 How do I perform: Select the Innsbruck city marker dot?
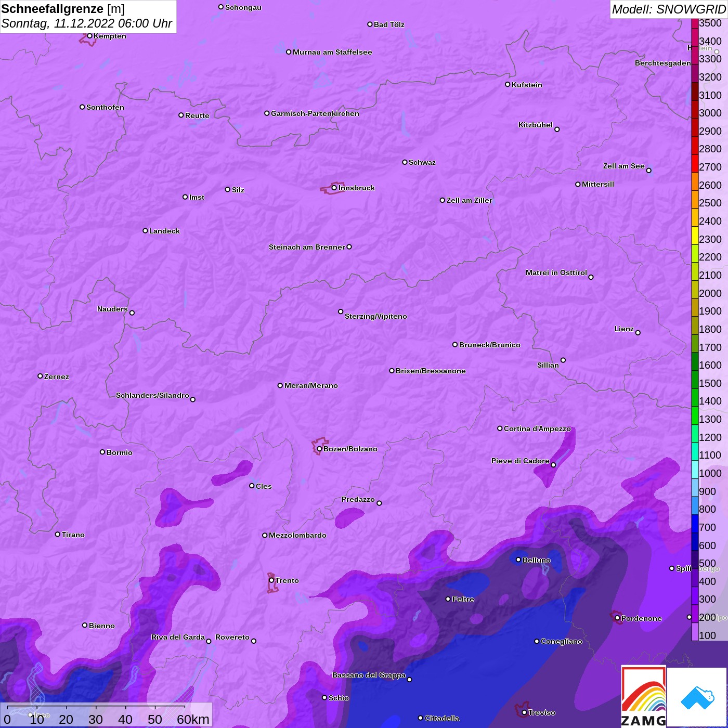[334, 188]
